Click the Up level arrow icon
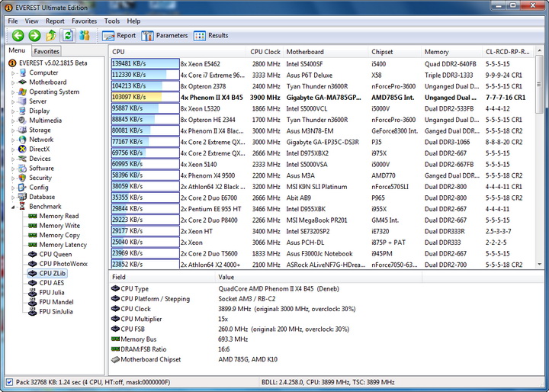The height and width of the screenshot is (392, 549). (51, 35)
